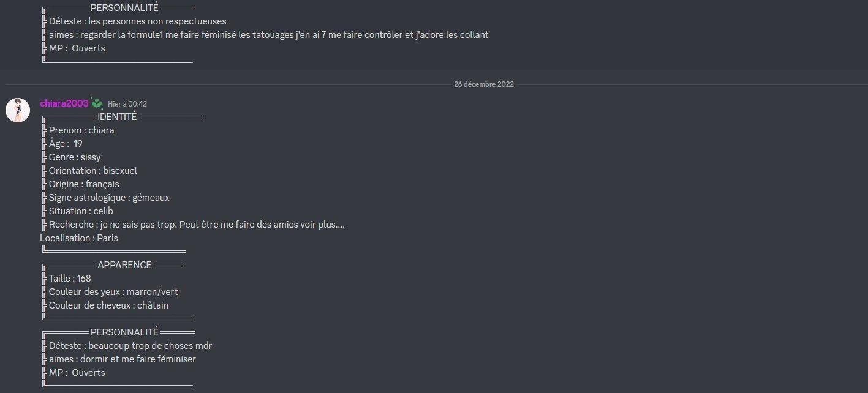This screenshot has width=868, height=393.
Task: Click the "Taille : 168" line
Action: pyautogui.click(x=69, y=279)
